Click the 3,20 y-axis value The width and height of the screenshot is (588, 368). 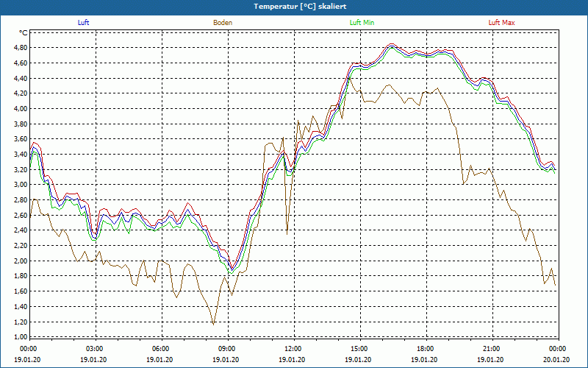[21, 169]
